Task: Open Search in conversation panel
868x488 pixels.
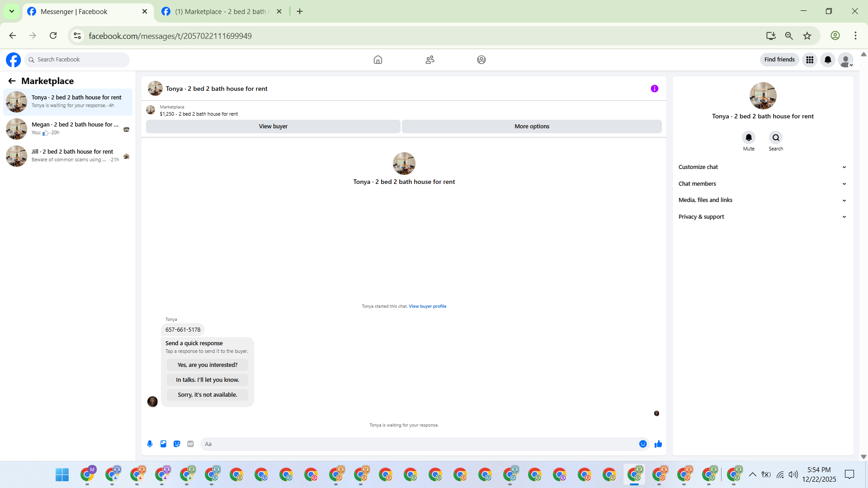Action: [776, 137]
